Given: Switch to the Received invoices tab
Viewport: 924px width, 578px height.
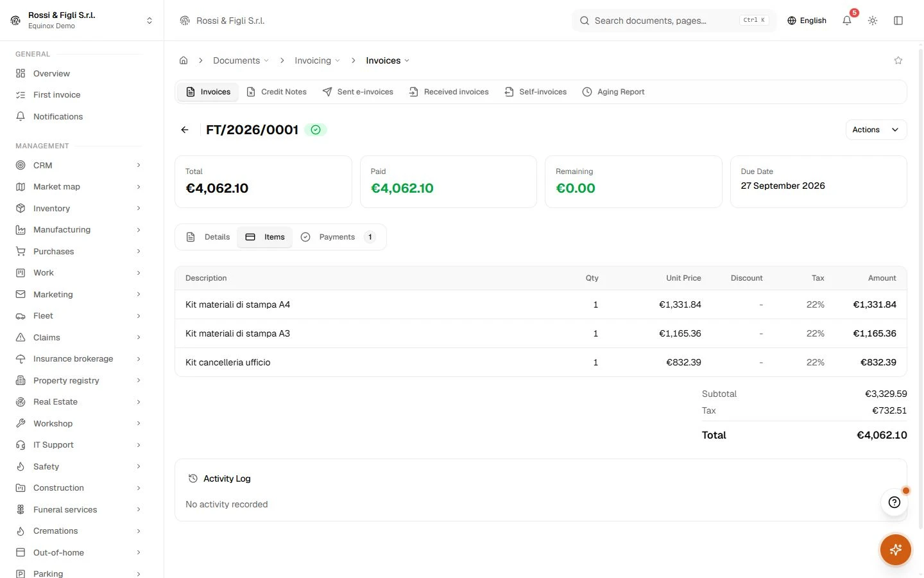Looking at the screenshot, I should pos(449,92).
